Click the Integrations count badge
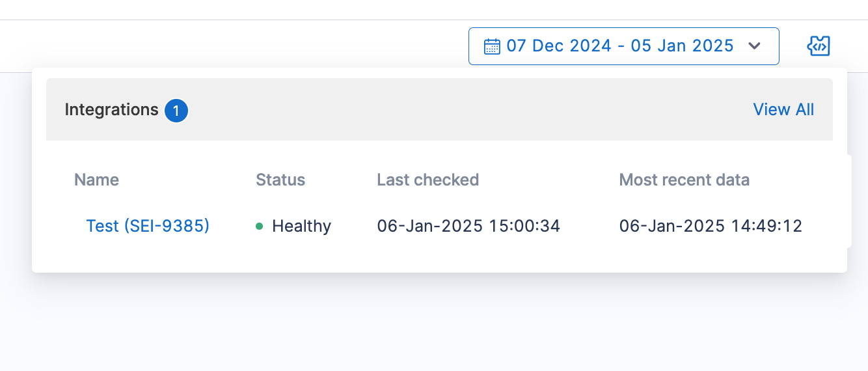Image resolution: width=868 pixels, height=371 pixels. coord(176,111)
